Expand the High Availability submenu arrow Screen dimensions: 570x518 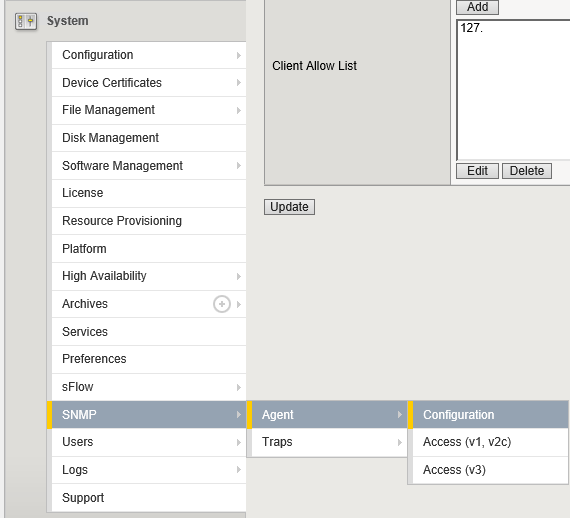tap(238, 276)
